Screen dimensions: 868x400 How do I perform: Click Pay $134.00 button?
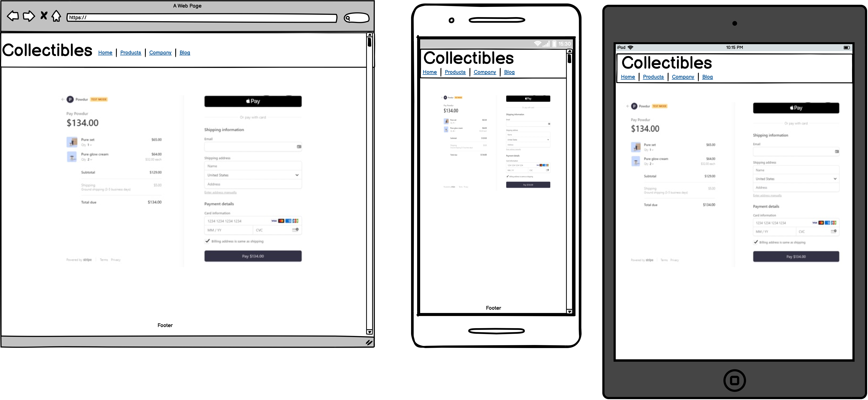point(252,256)
